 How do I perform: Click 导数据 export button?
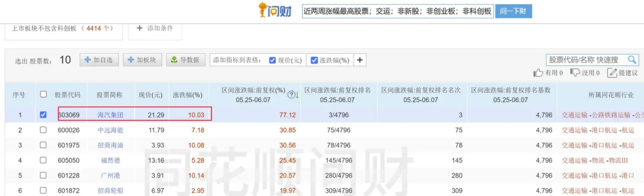point(186,60)
